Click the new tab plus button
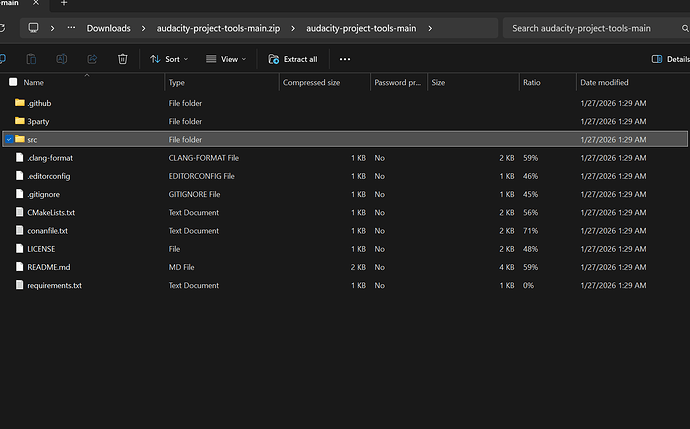 click(64, 3)
